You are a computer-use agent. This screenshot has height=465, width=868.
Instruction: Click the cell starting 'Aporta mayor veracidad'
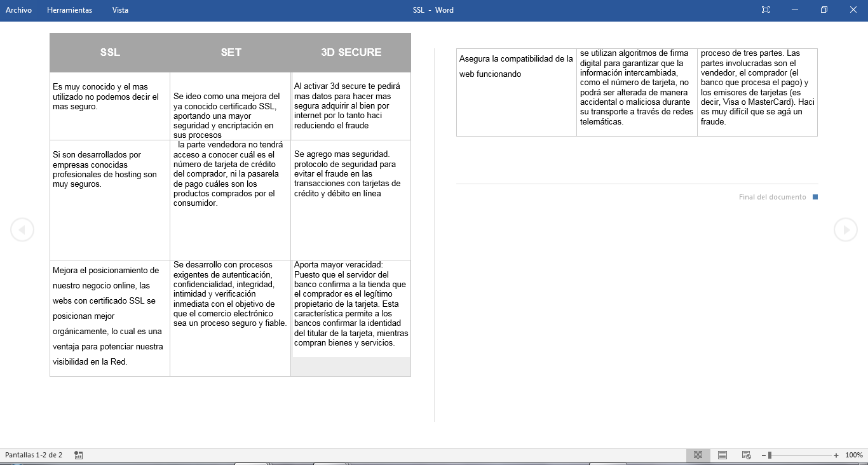click(x=351, y=318)
